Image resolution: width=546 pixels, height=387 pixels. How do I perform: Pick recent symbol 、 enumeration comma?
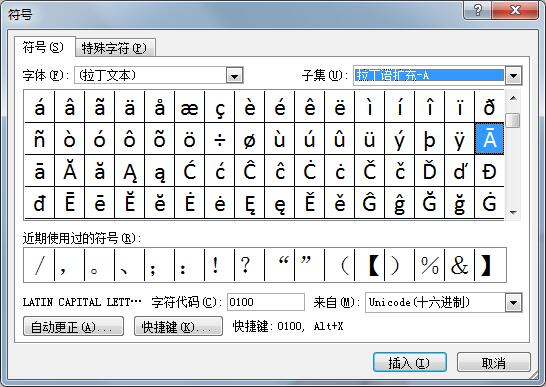130,265
